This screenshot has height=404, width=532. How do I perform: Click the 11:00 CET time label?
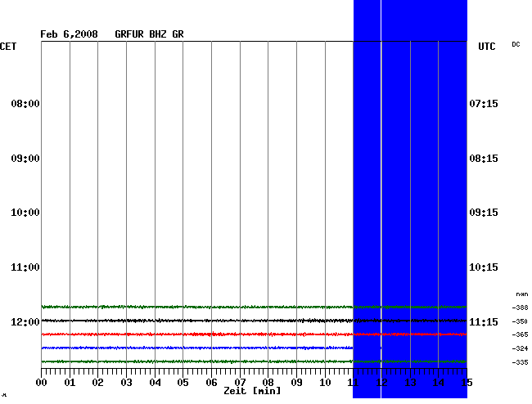tap(25, 267)
